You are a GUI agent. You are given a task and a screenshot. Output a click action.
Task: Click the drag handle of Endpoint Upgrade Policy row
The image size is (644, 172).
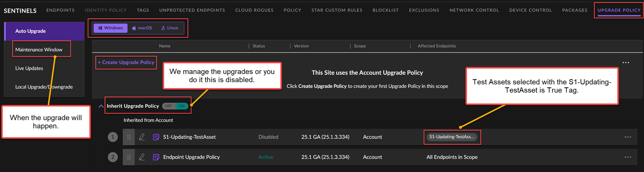(x=129, y=157)
